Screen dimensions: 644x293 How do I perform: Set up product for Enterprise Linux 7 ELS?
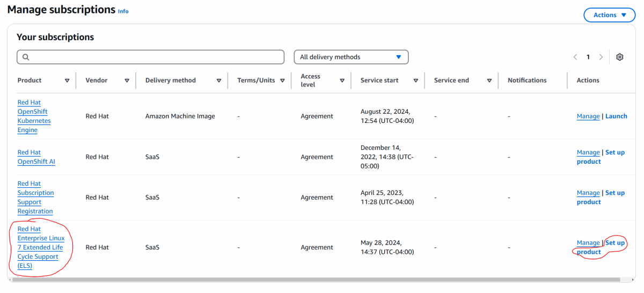[601, 247]
